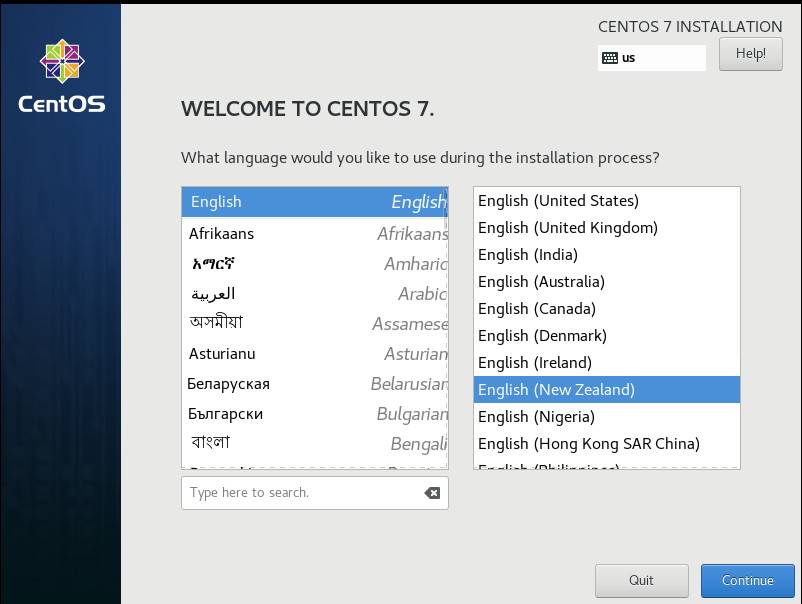This screenshot has height=604, width=802.
Task: Choose English (United Kingdom) locale
Action: pos(607,228)
